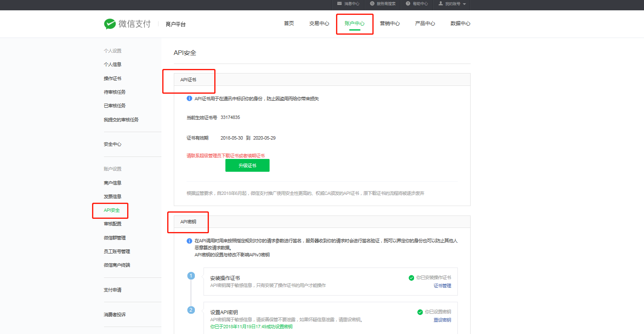The width and height of the screenshot is (644, 334).
Task: Click the 个人设置 sidebar group heading
Action: [113, 51]
